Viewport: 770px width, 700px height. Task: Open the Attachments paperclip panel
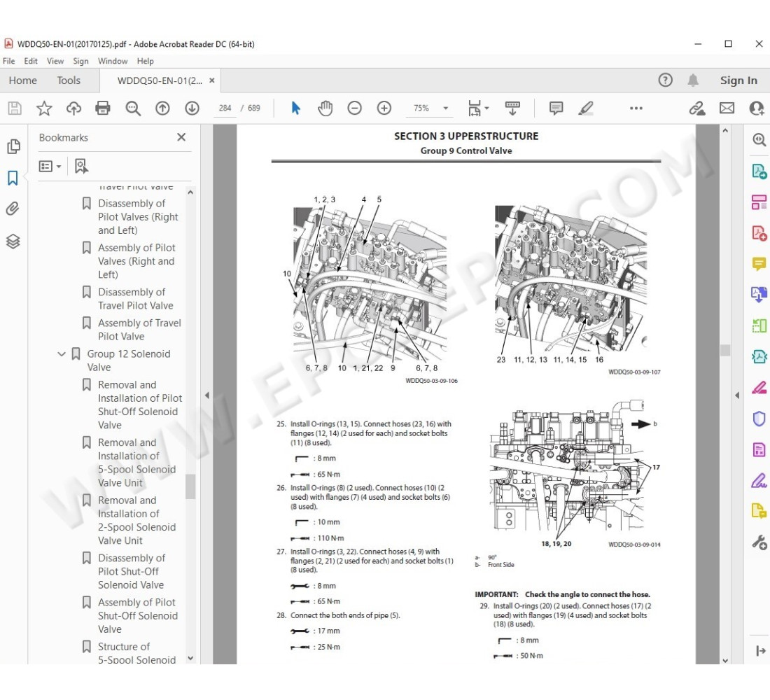click(13, 209)
